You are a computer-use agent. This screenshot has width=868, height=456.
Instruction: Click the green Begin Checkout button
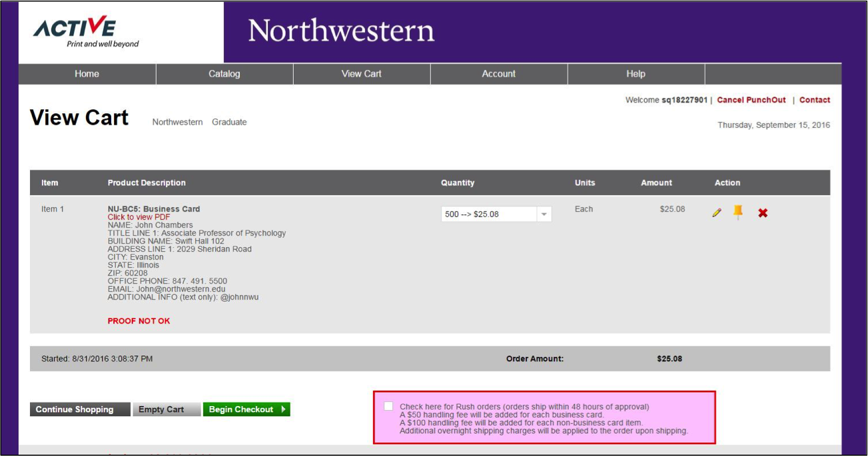pyautogui.click(x=246, y=409)
